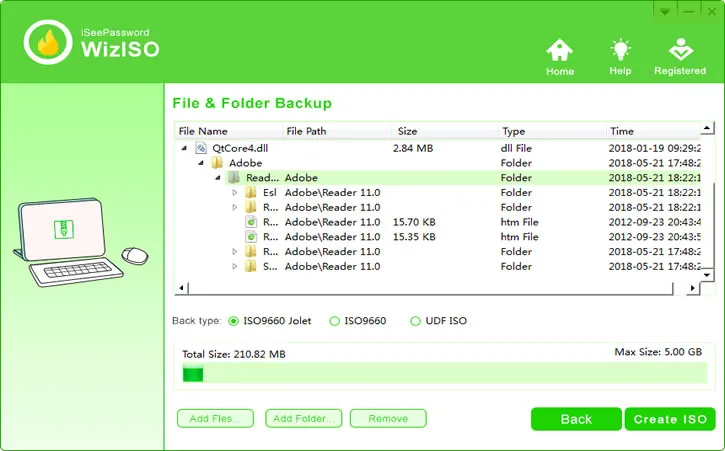The height and width of the screenshot is (451, 725).
Task: Click the 15.35 KB htm file icon
Action: (251, 237)
